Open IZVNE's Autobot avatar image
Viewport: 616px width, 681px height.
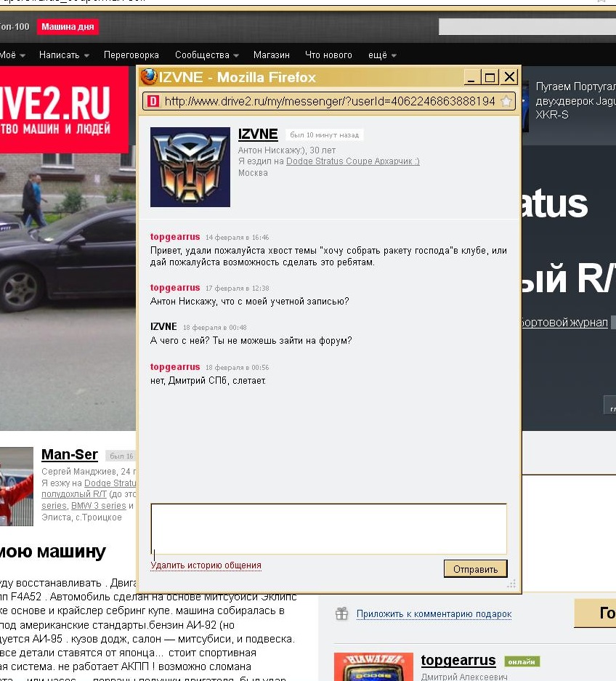190,166
